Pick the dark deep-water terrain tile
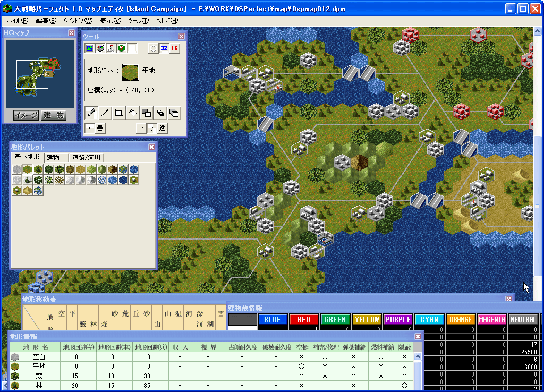The image size is (544, 392). click(123, 180)
